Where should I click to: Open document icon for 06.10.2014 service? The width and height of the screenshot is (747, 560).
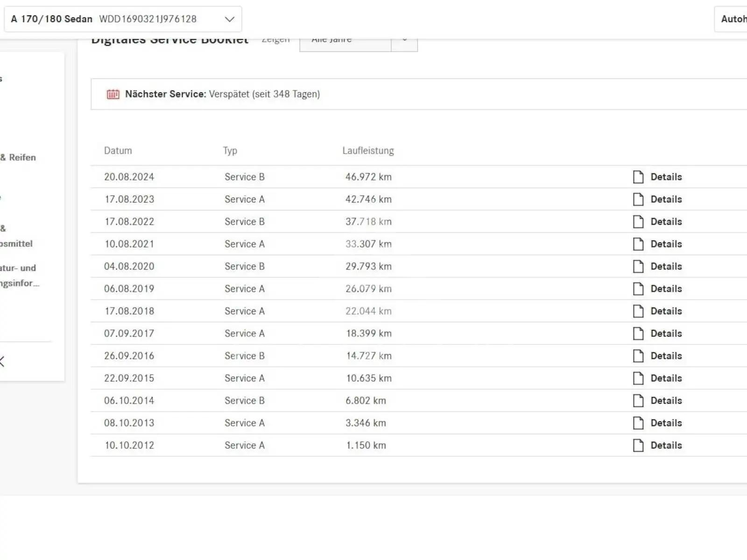pos(638,401)
